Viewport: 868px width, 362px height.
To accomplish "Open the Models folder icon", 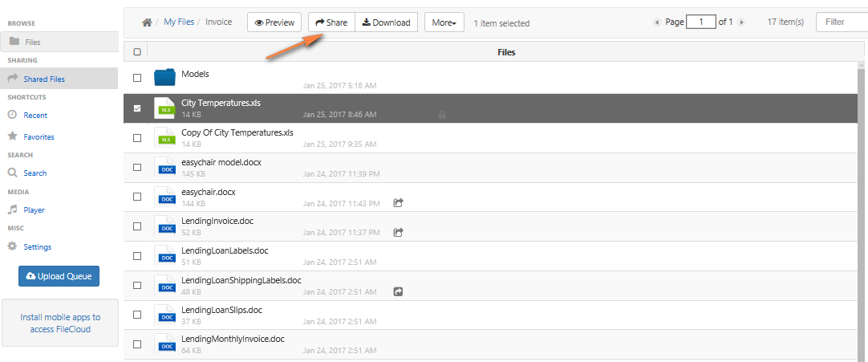I will (164, 78).
